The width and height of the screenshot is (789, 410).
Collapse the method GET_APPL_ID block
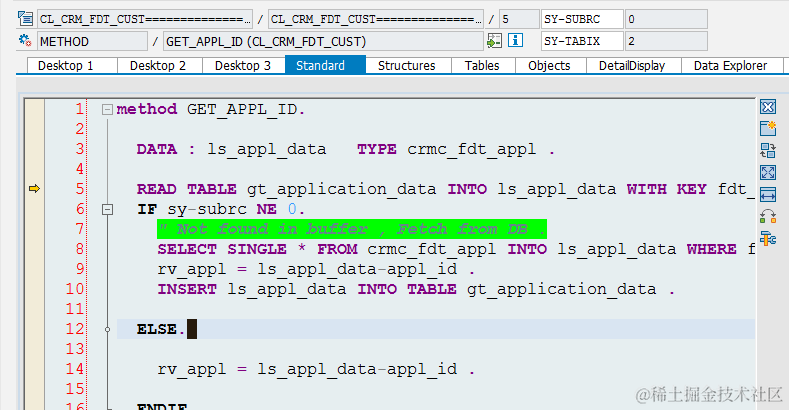[107, 109]
